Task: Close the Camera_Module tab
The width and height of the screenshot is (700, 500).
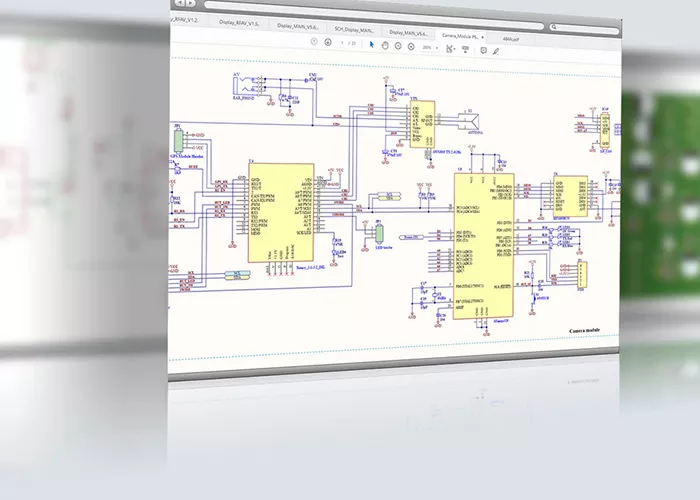Action: [483, 38]
